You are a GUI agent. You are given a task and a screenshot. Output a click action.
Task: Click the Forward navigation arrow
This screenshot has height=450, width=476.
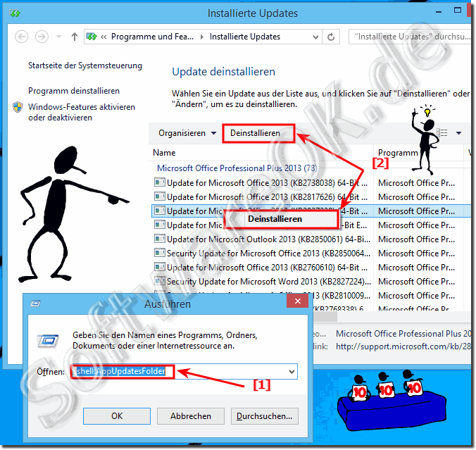coord(42,37)
